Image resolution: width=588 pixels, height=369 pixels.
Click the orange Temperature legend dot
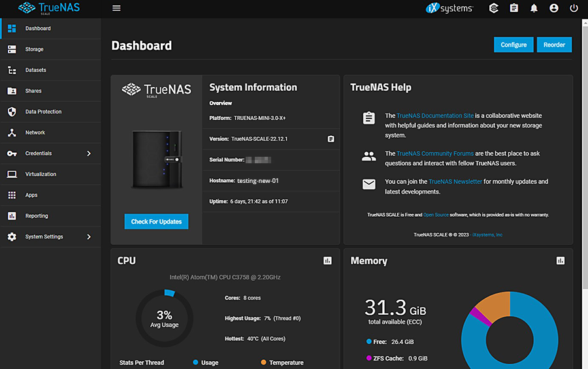tap(263, 362)
